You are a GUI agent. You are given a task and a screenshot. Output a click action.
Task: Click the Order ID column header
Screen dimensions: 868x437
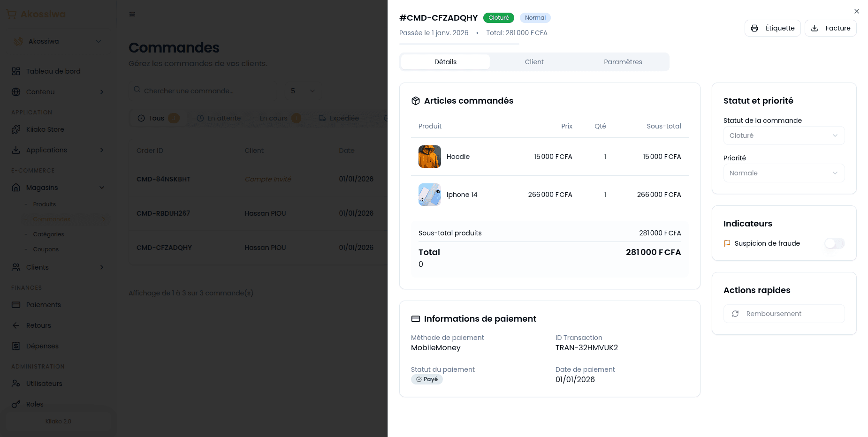point(150,151)
